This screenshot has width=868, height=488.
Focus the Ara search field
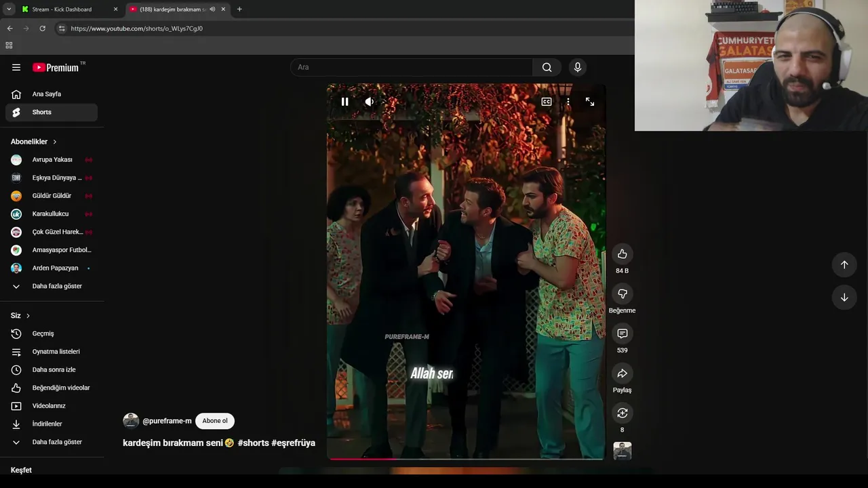click(x=412, y=67)
